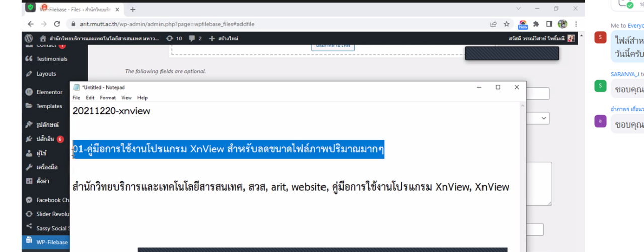This screenshot has width=644, height=252.
Task: Reload the page with the refresh icon
Action: pyautogui.click(x=57, y=24)
